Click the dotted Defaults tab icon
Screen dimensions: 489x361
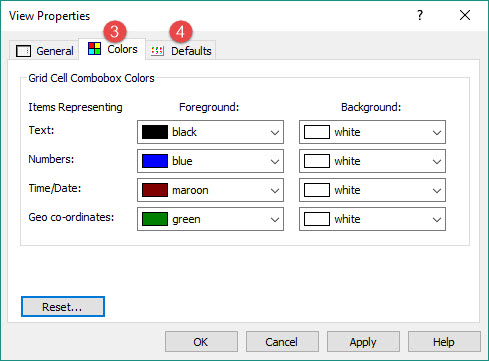pos(157,51)
